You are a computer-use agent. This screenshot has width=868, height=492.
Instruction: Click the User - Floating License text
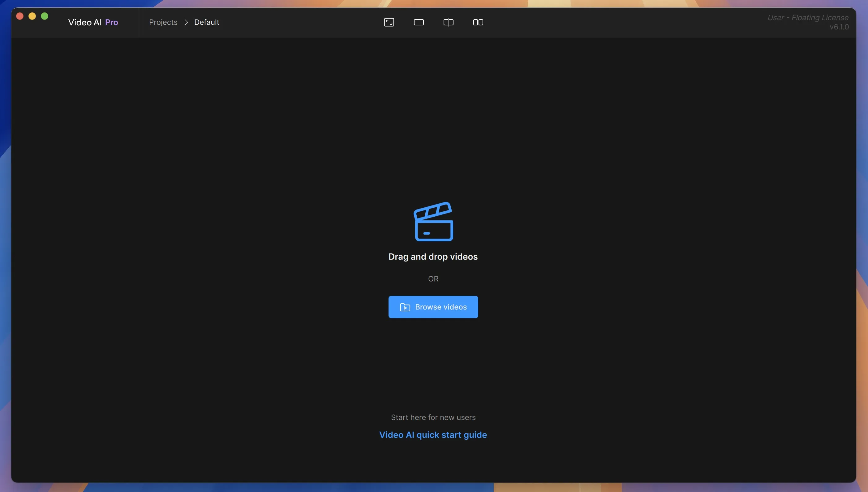(x=808, y=18)
